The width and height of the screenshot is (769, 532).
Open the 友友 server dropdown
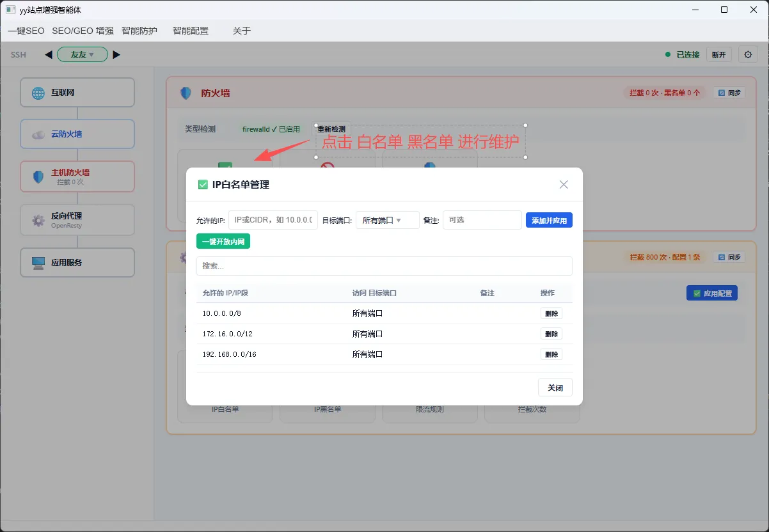point(82,54)
